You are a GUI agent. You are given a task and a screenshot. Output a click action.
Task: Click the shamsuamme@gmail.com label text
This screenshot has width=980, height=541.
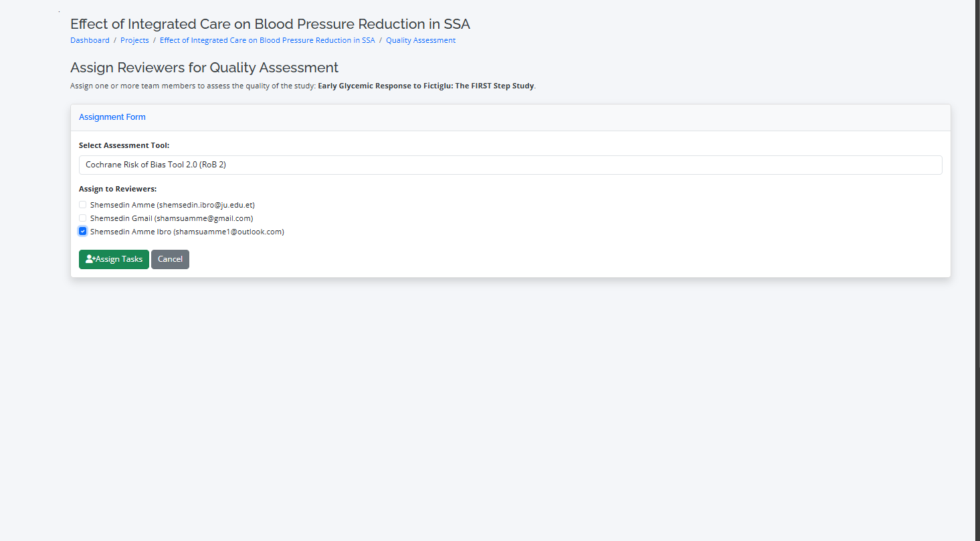(x=204, y=218)
